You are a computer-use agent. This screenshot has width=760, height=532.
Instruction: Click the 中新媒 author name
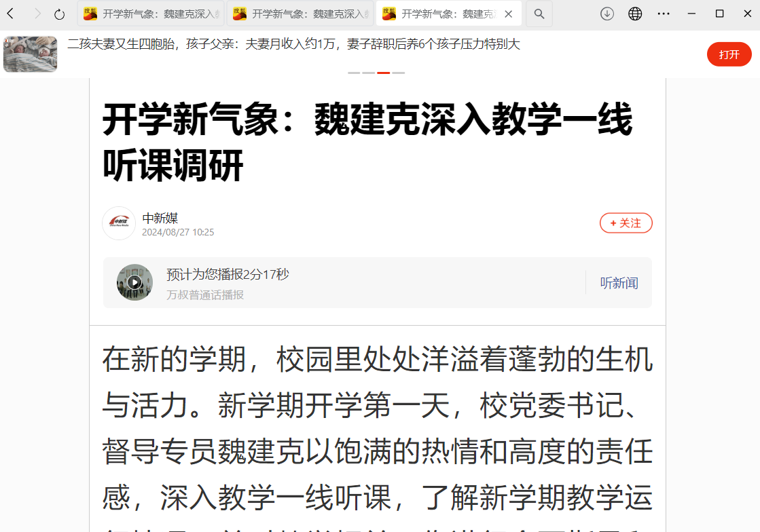pyautogui.click(x=160, y=218)
